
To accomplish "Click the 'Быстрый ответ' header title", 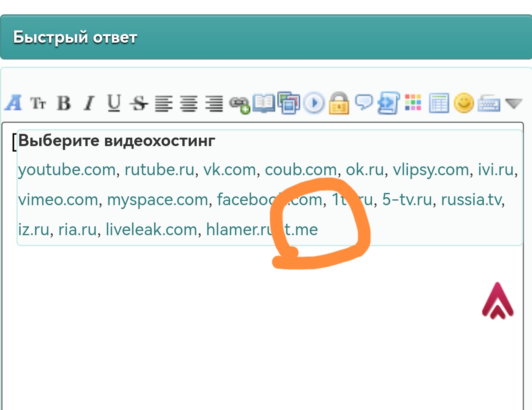I will tap(75, 37).
